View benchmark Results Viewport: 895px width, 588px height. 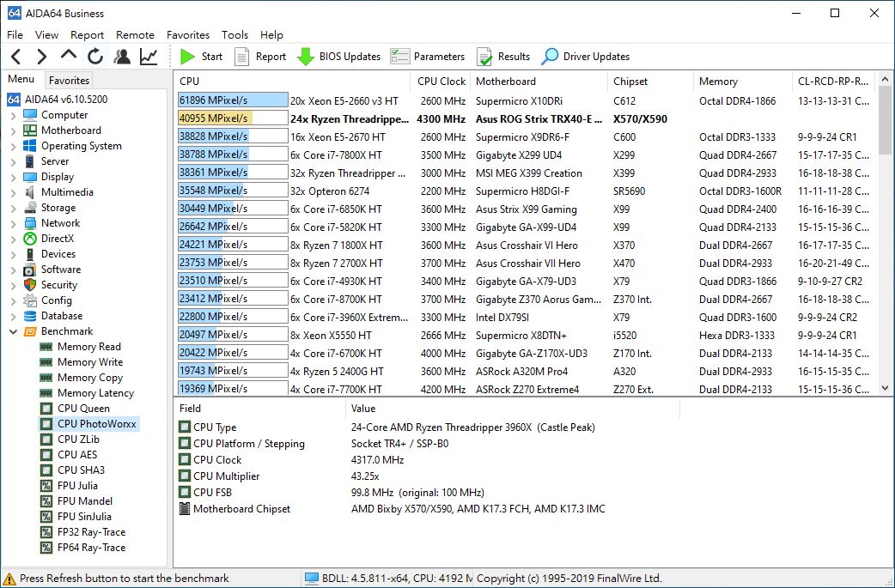pos(502,57)
